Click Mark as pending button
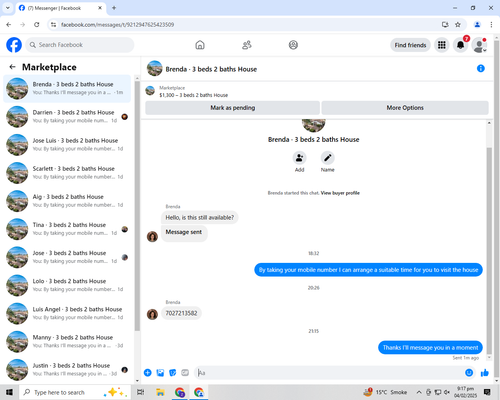Image resolution: width=500 pixels, height=400 pixels. [x=232, y=108]
